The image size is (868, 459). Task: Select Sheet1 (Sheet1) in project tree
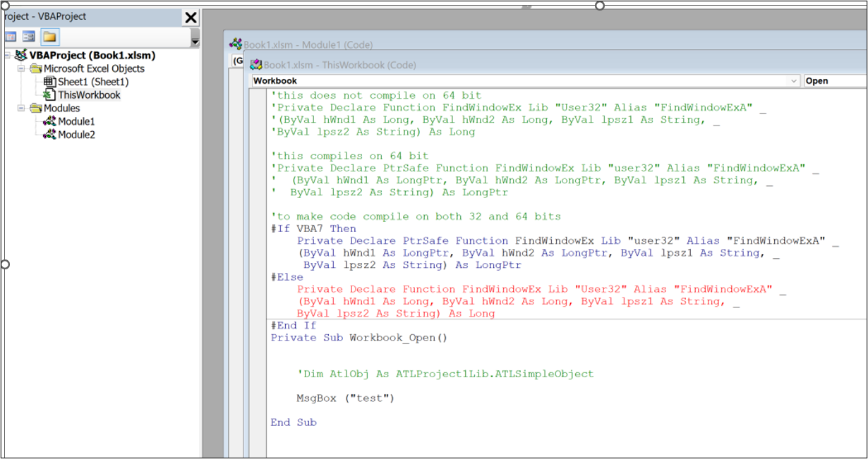tap(93, 82)
